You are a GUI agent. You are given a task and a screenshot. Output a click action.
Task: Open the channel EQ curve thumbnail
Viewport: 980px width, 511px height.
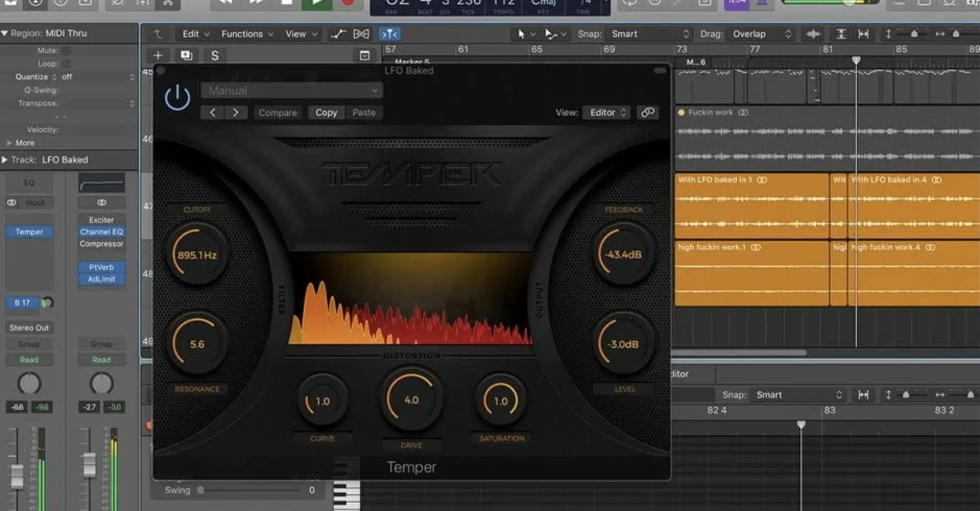click(102, 183)
